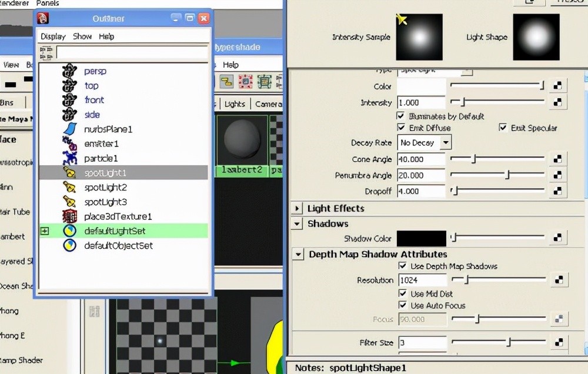Toggle the Emit Specular checkbox

click(x=503, y=128)
